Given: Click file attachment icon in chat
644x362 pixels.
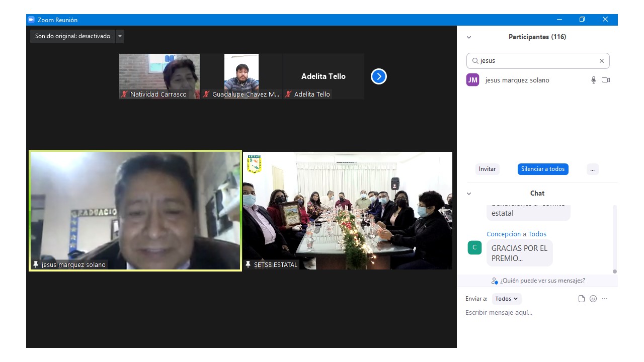Looking at the screenshot, I should point(582,299).
